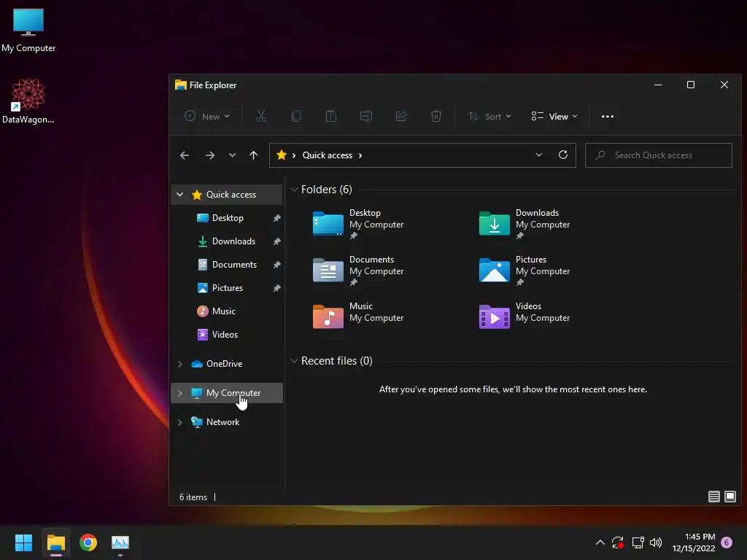Click pin icon beside Pictures in sidebar
This screenshot has width=747, height=560.
[276, 288]
